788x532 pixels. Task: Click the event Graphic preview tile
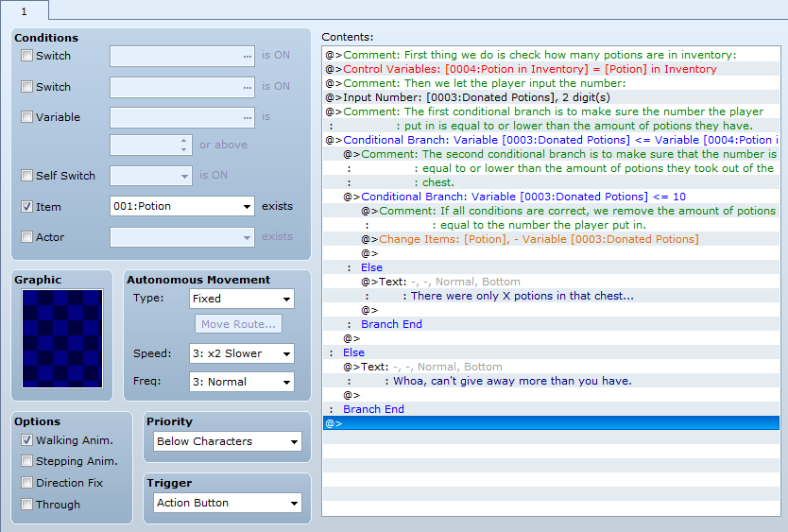pos(61,338)
